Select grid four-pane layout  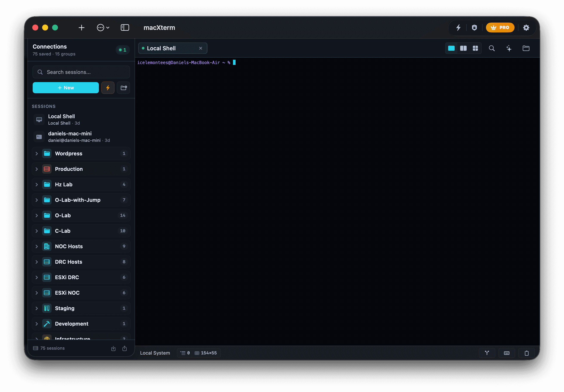(476, 48)
